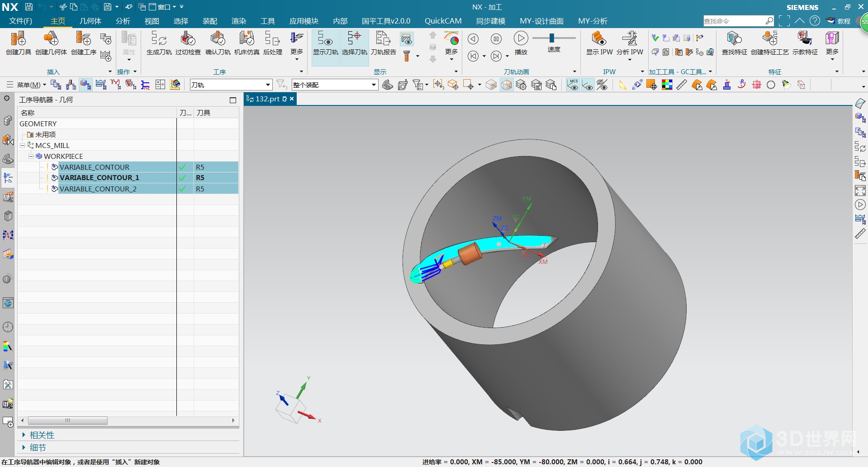This screenshot has width=868, height=467.
Task: Toggle 选择刀轨 (Select Tool Path)
Action: [355, 48]
